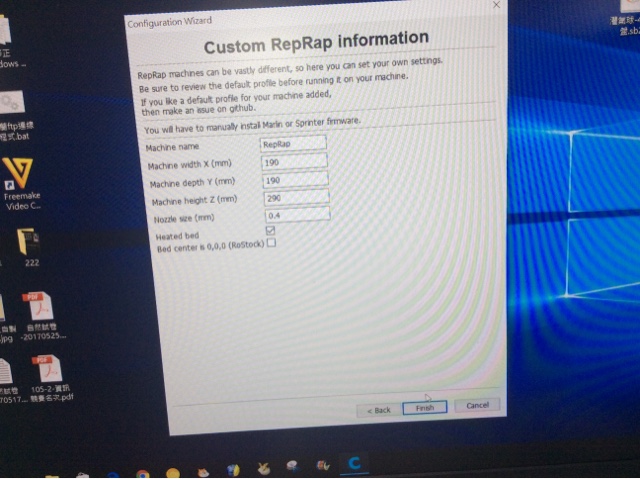Open the Cura taskbar icon with blue C
640x479 pixels.
pyautogui.click(x=354, y=463)
